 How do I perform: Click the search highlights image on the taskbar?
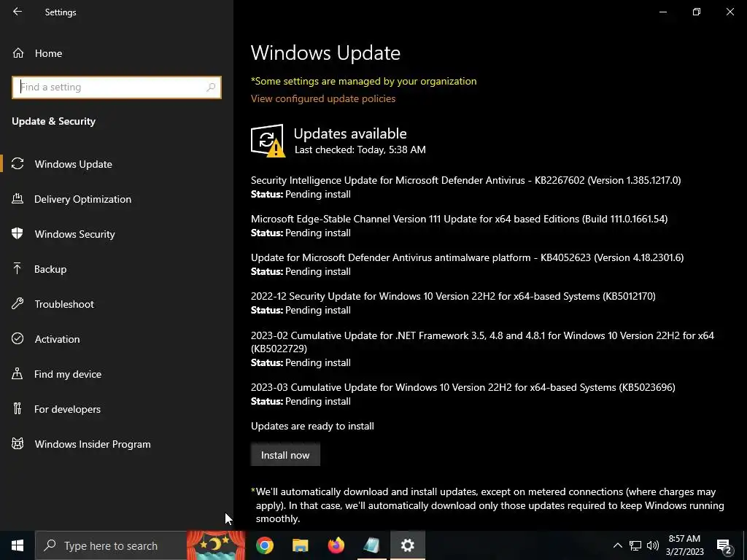pyautogui.click(x=215, y=545)
